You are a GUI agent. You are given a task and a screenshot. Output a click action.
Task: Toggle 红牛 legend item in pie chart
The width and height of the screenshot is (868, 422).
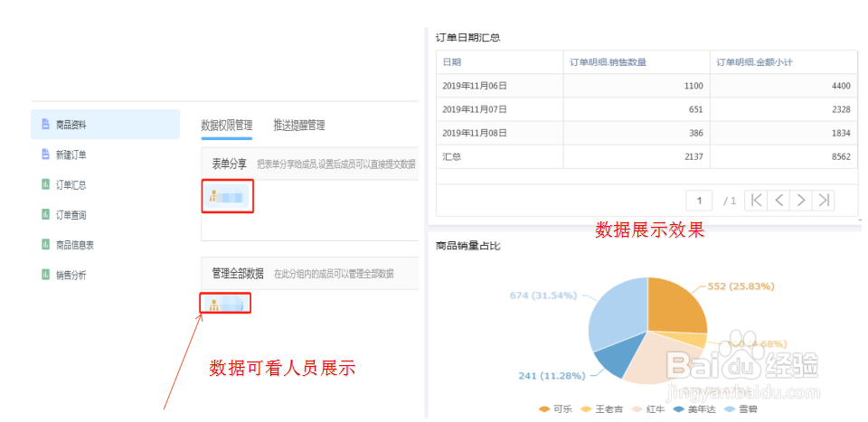point(647,409)
